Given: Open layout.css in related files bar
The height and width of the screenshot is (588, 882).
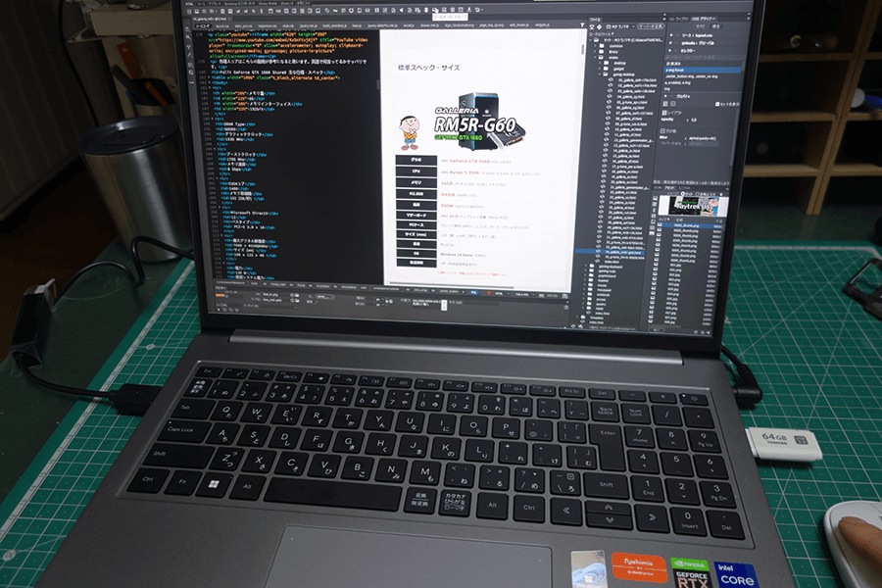Looking at the screenshot, I should (x=221, y=25).
